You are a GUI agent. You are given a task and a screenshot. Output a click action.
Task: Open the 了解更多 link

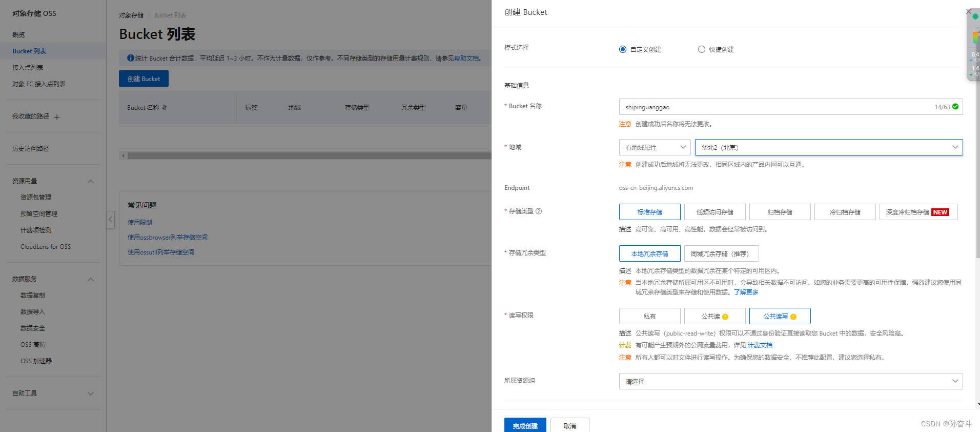point(746,292)
